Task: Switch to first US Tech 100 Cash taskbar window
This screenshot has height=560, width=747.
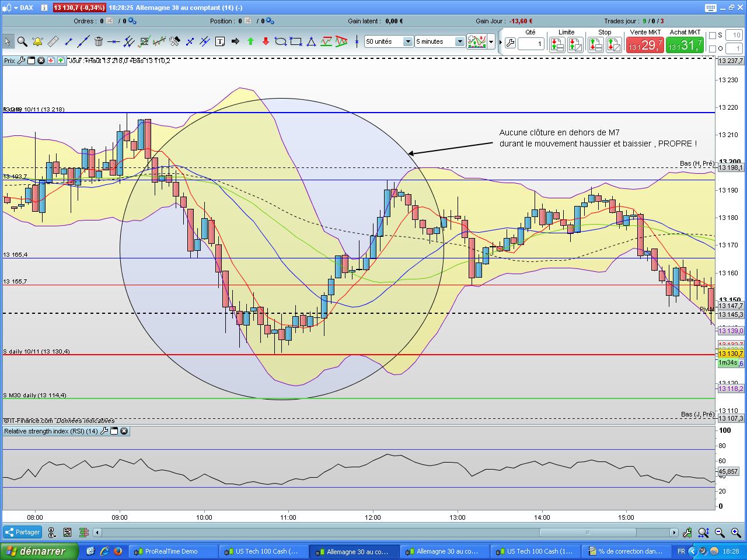Action: click(x=264, y=551)
